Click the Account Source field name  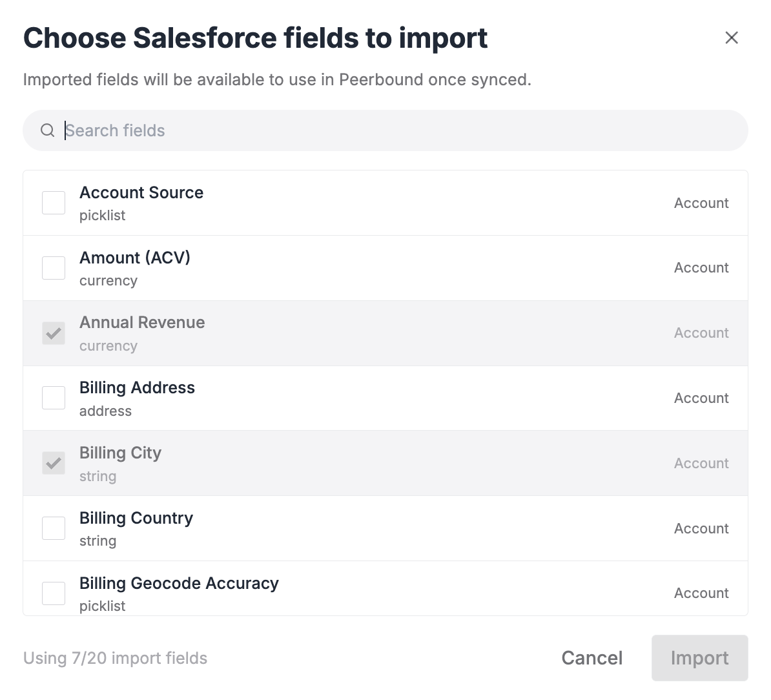coord(141,192)
